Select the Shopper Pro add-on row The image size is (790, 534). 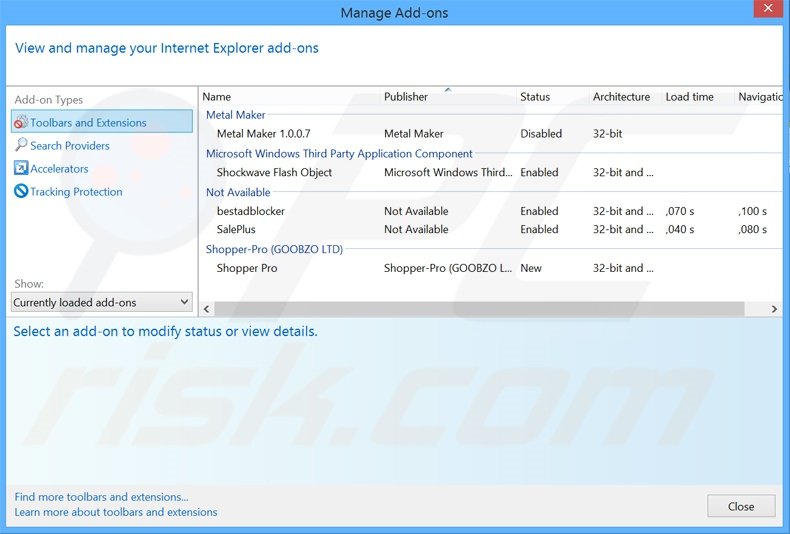[x=492, y=268]
